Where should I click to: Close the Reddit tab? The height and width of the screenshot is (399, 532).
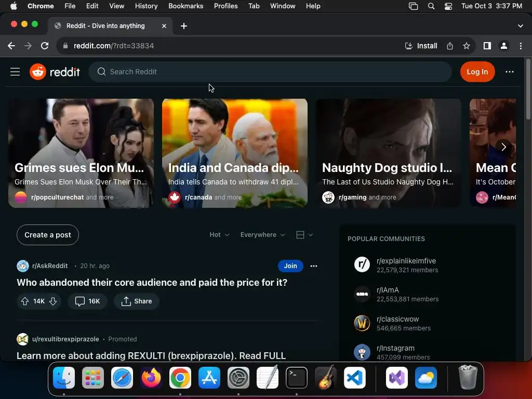pos(164,26)
